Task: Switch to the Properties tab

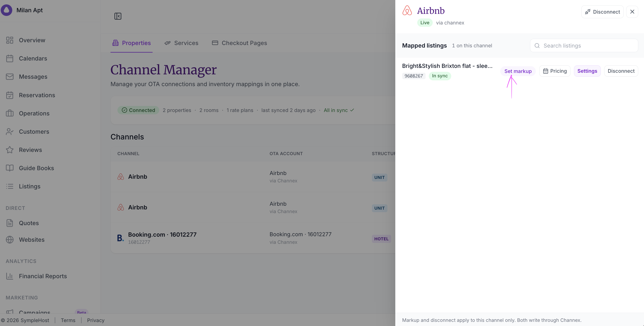Action: tap(132, 43)
